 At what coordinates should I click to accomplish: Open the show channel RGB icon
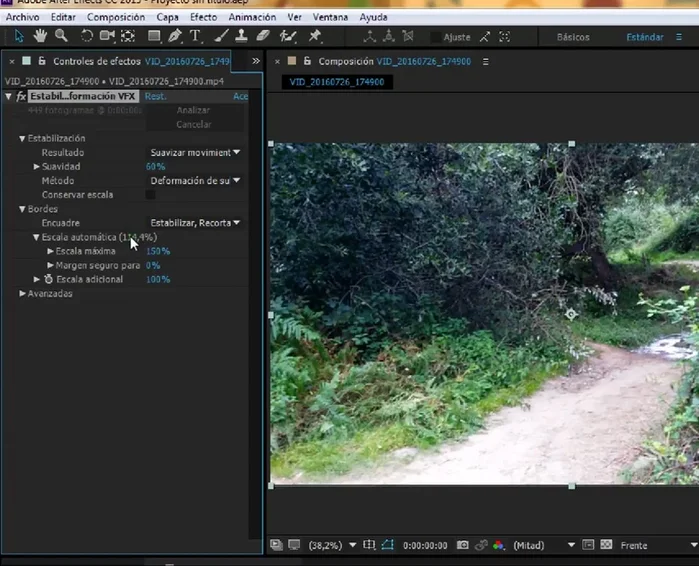[x=499, y=546]
